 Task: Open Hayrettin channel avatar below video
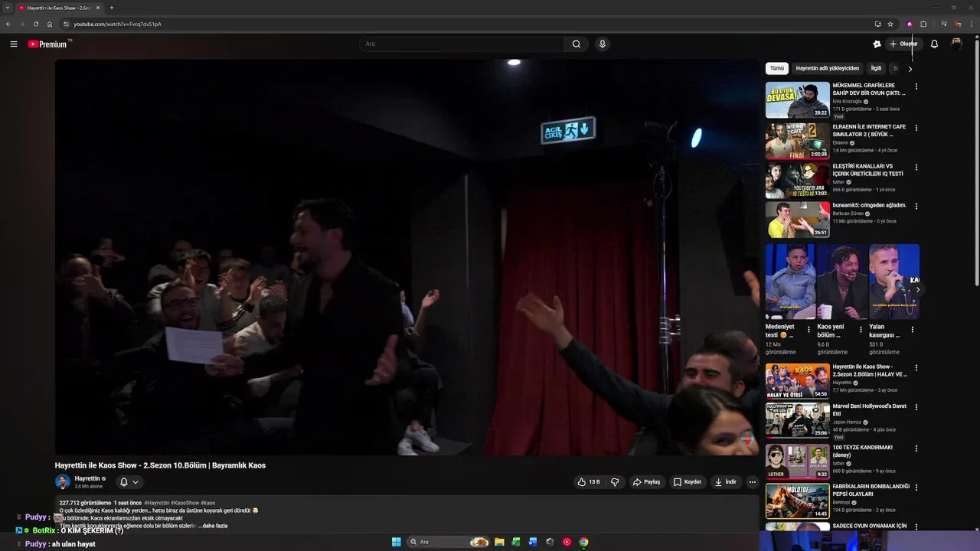point(63,482)
